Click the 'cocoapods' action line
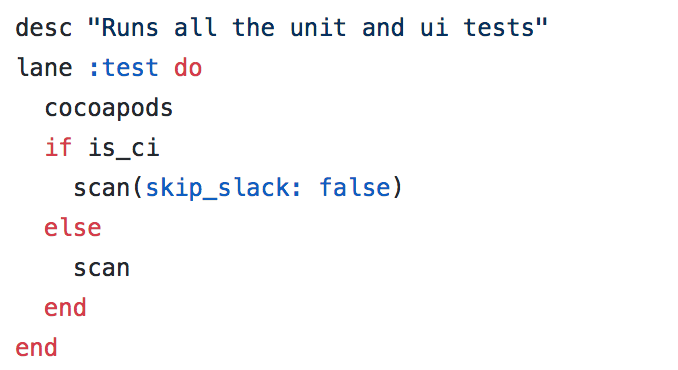 pos(109,108)
